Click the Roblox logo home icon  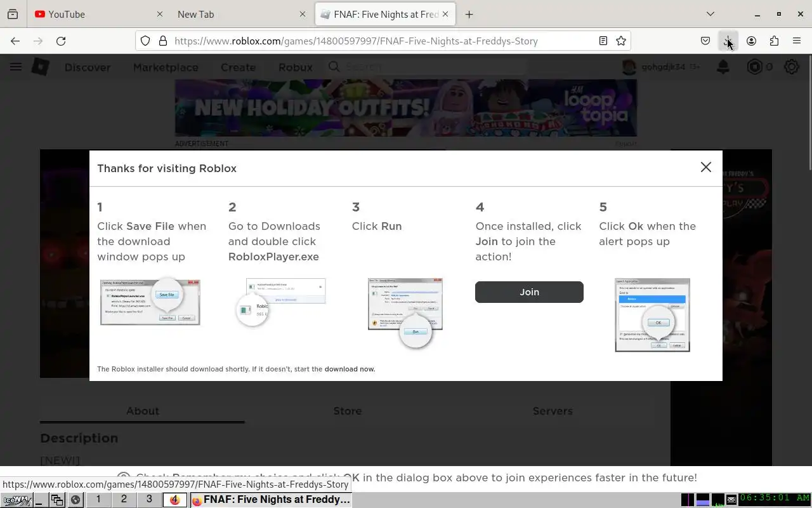41,67
